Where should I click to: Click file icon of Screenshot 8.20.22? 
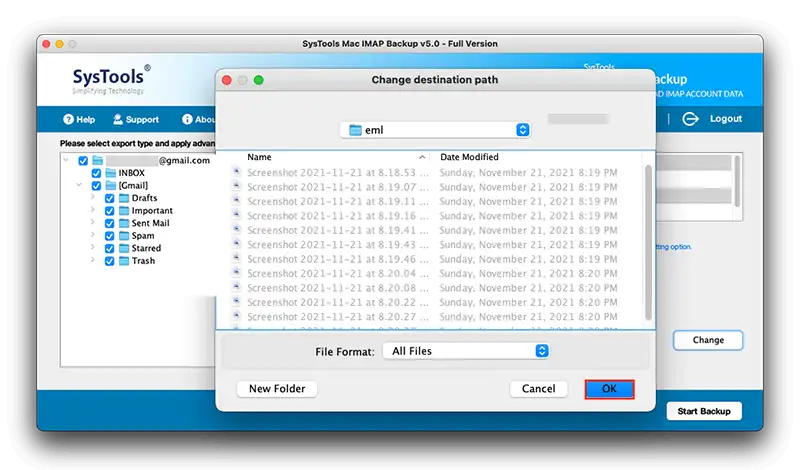[236, 302]
